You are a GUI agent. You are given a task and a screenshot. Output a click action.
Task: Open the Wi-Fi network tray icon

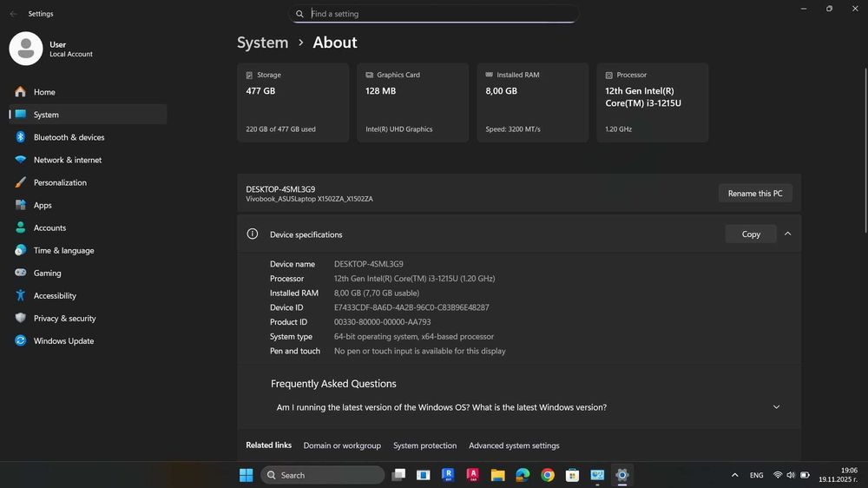click(x=778, y=475)
